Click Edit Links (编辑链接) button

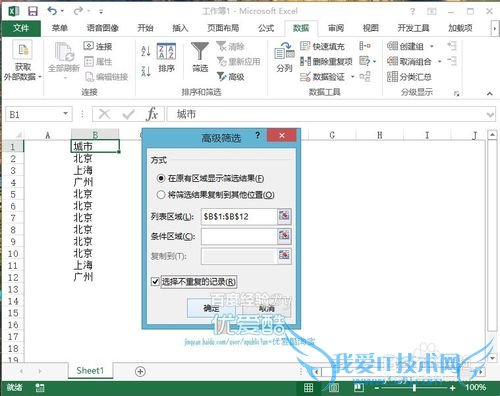pyautogui.click(x=107, y=77)
